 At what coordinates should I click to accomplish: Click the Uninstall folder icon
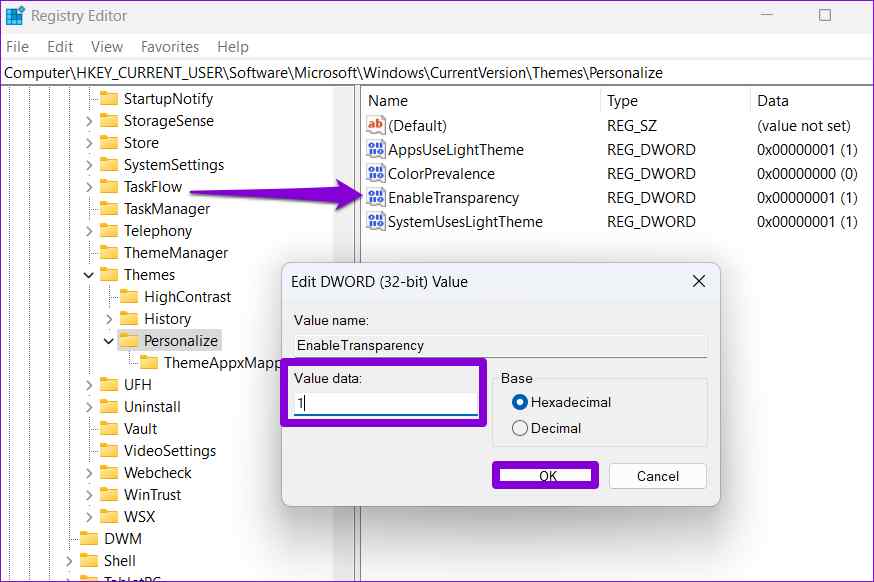(109, 406)
